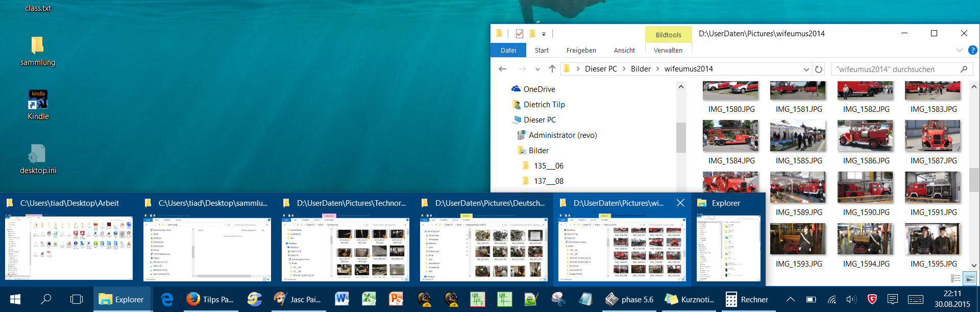Click the navigation pane vertical scrollbar
Viewport: 980px width, 312px height.
click(681, 138)
